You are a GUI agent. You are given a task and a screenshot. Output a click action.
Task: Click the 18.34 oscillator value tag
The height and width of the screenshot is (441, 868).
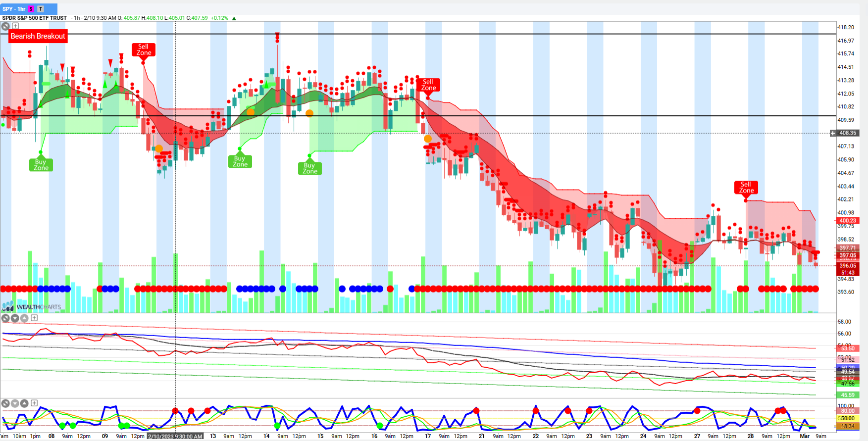(x=848, y=426)
